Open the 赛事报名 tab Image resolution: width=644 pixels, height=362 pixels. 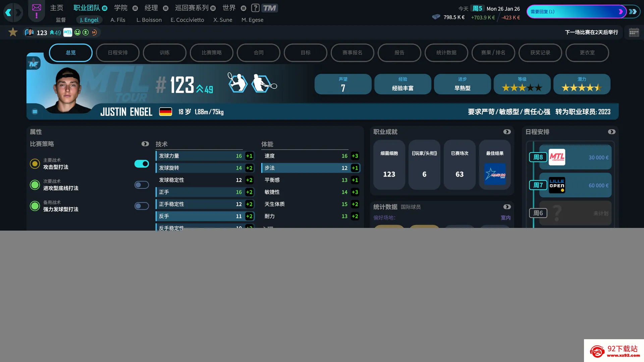coord(353,53)
